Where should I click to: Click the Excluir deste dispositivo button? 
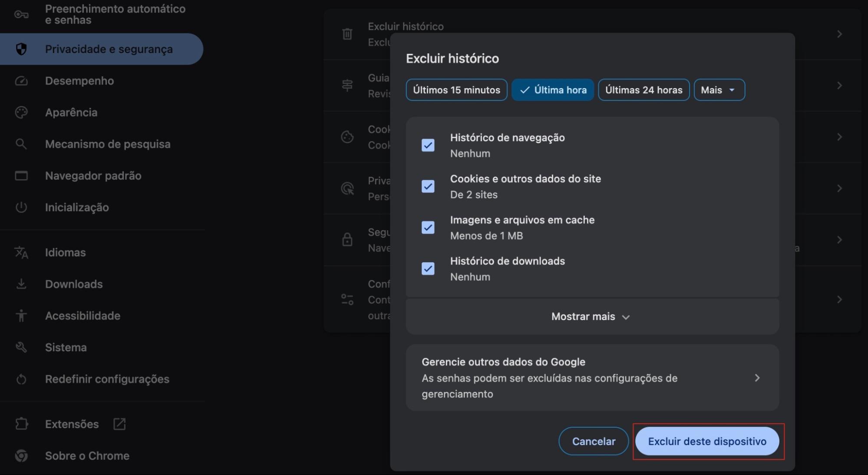(x=707, y=441)
